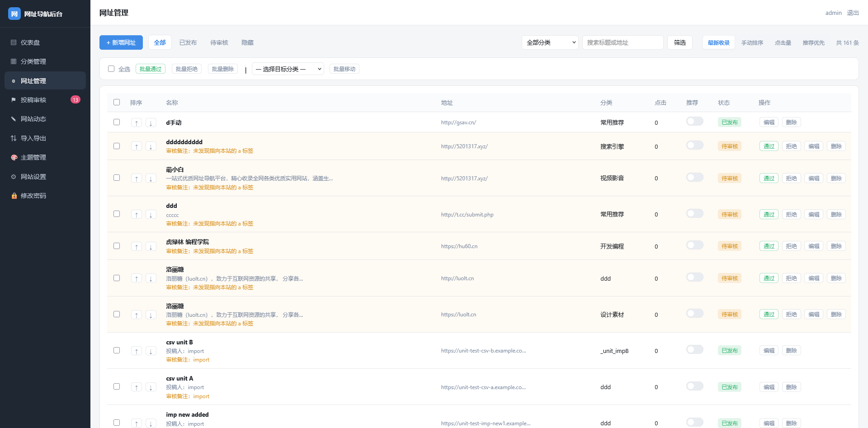This screenshot has width=868, height=428.
Task: Move 虎绿林 编程学院 row down
Action: coord(151,246)
